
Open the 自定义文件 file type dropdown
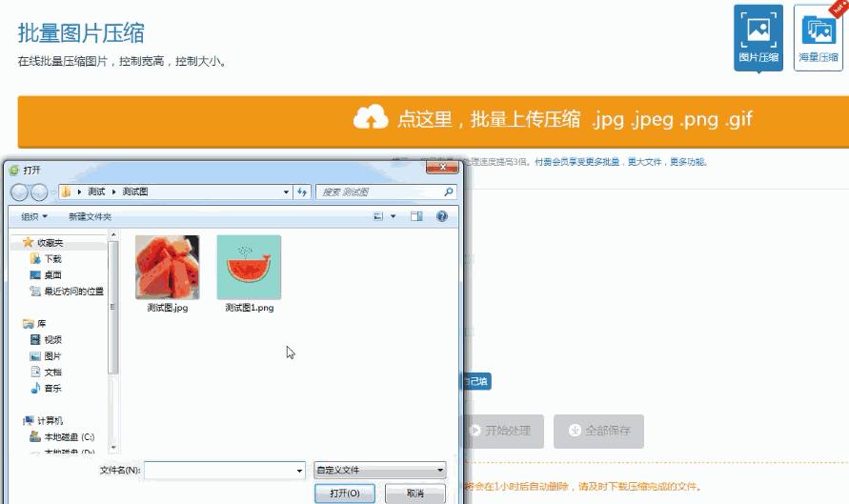pyautogui.click(x=380, y=470)
